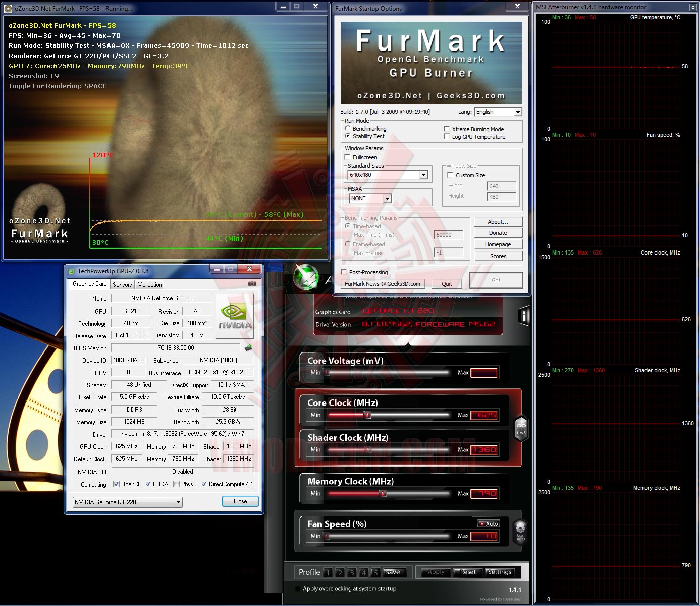Click the Memory Clock slider handle
This screenshot has height=606, width=700.
point(383,494)
